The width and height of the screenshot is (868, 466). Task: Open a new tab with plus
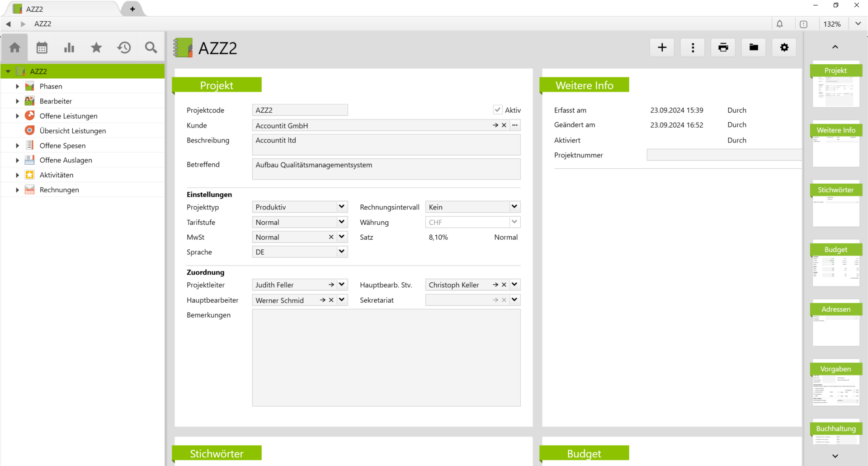click(x=132, y=9)
